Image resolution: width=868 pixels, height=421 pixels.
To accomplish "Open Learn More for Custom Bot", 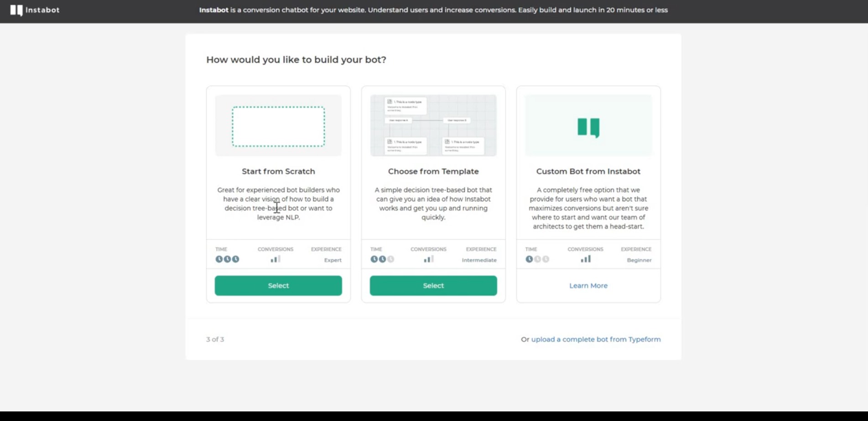I will point(588,286).
